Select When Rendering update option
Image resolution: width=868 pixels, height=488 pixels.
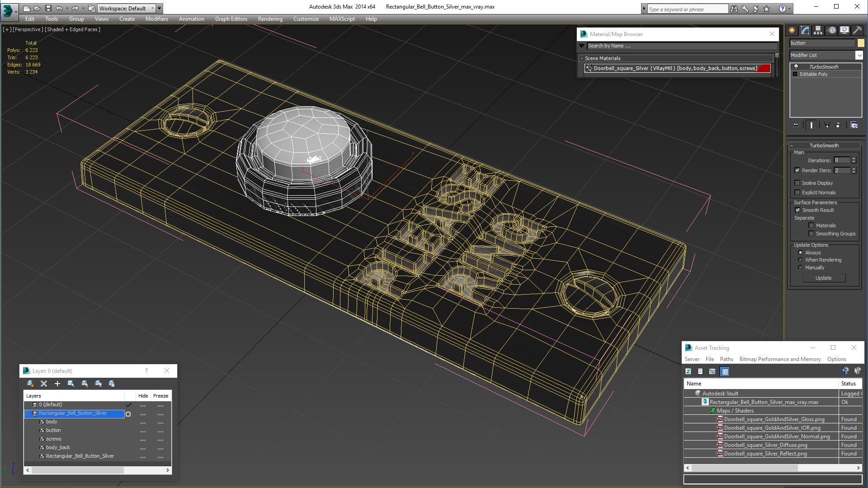(801, 260)
